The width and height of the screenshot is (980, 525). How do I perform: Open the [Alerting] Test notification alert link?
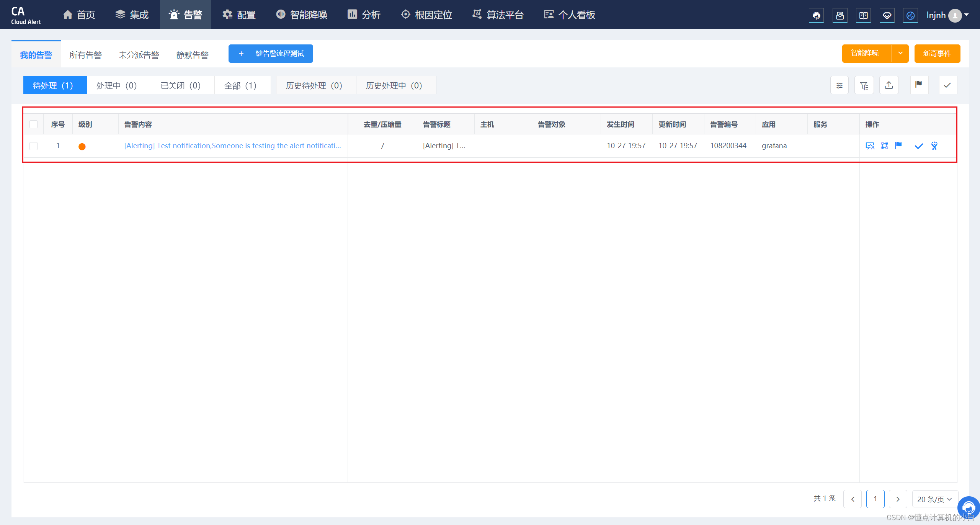[x=232, y=146]
